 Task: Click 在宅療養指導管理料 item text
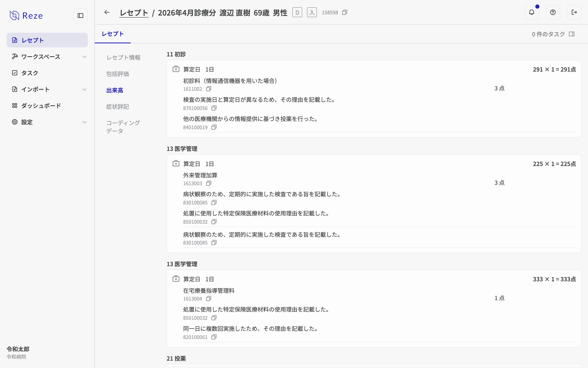[209, 291]
